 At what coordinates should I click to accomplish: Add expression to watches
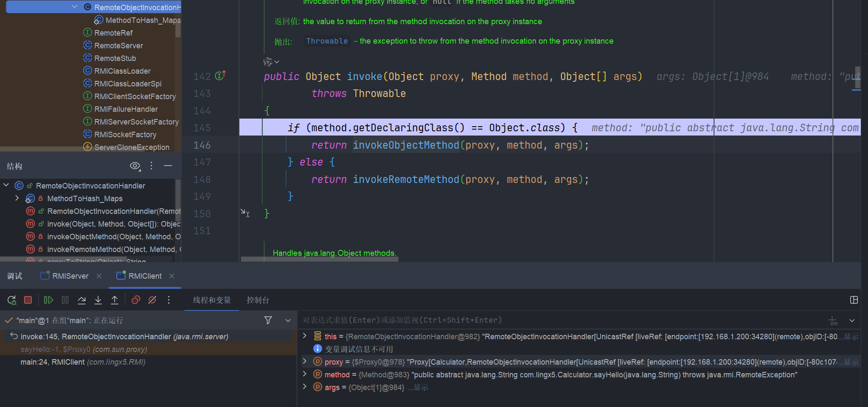click(x=833, y=321)
